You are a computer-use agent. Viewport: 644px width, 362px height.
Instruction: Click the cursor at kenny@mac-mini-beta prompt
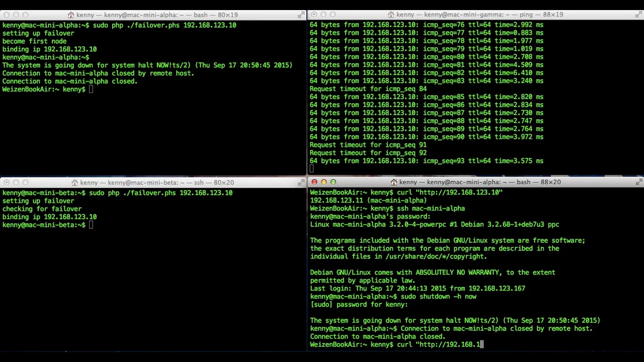(91, 225)
